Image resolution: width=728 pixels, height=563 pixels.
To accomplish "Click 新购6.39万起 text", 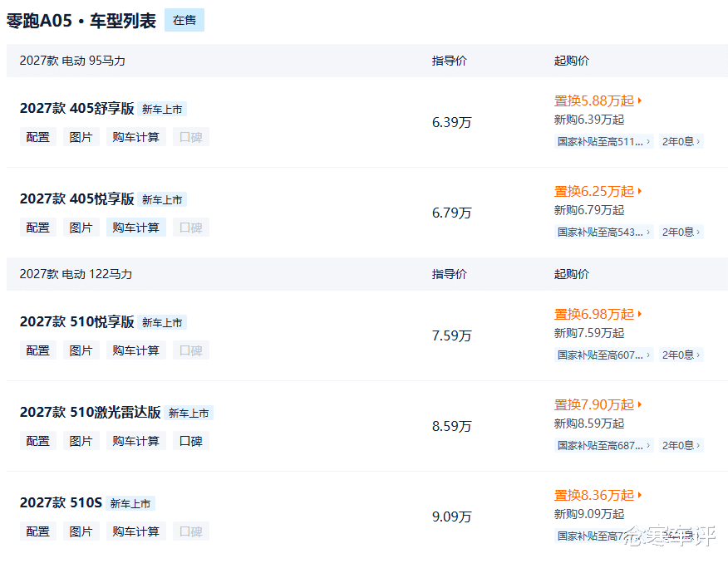I will (x=588, y=120).
